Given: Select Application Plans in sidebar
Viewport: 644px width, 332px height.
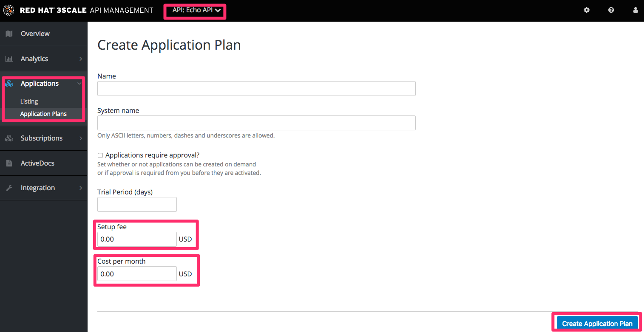Looking at the screenshot, I should 43,114.
